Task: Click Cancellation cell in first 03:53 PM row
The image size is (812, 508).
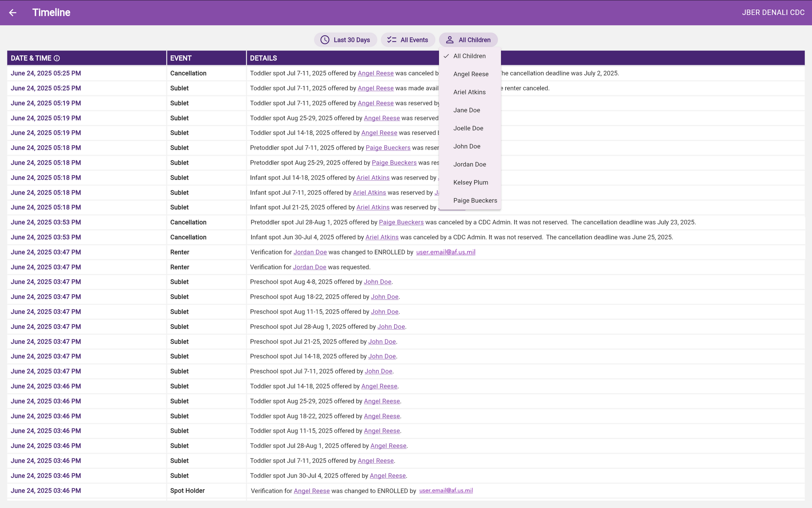Action: click(206, 222)
